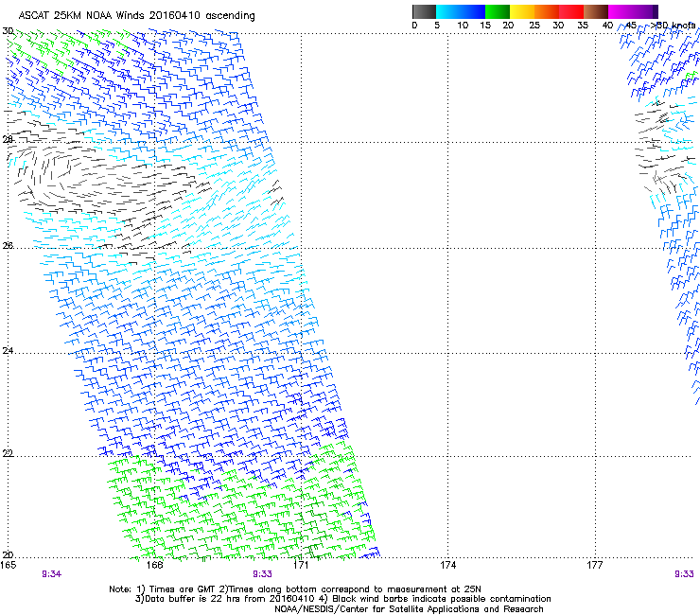Screen dimensions: 700x615
Task: Click the gray 0-5 knots color band
Action: [424, 11]
